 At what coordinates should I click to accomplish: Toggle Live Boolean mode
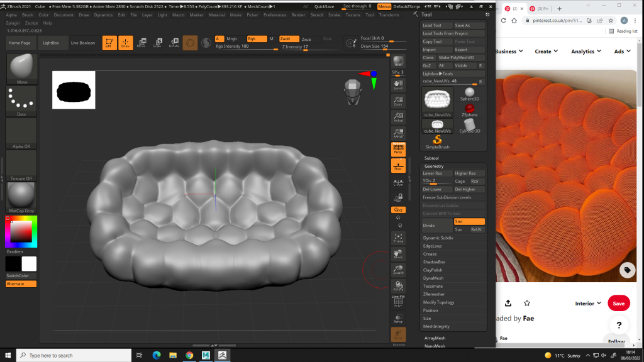coord(82,43)
